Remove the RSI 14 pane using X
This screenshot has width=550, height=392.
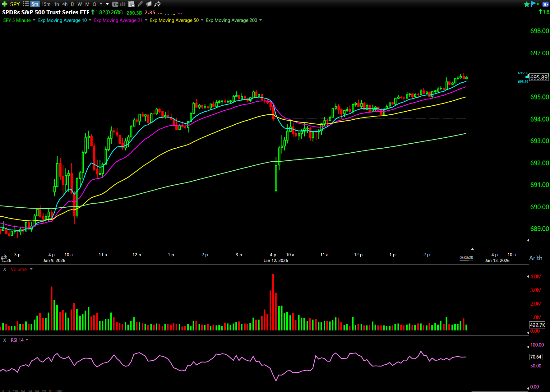[5, 340]
